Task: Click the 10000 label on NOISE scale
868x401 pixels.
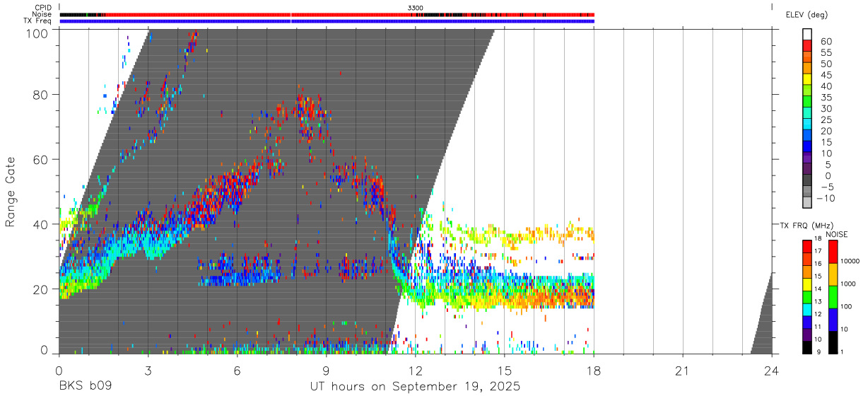Action: pos(850,262)
